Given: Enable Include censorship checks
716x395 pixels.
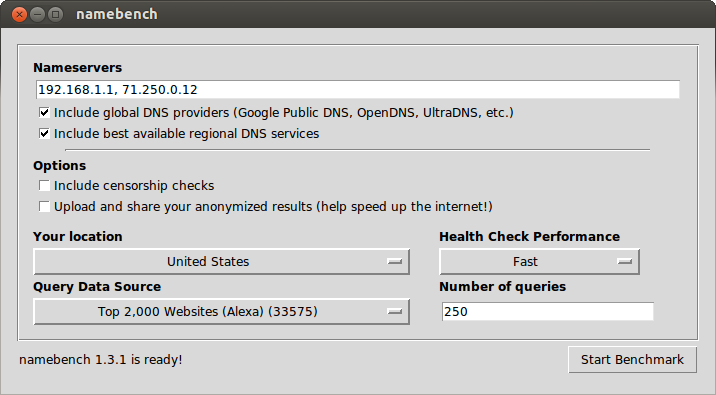Looking at the screenshot, I should click(x=44, y=185).
